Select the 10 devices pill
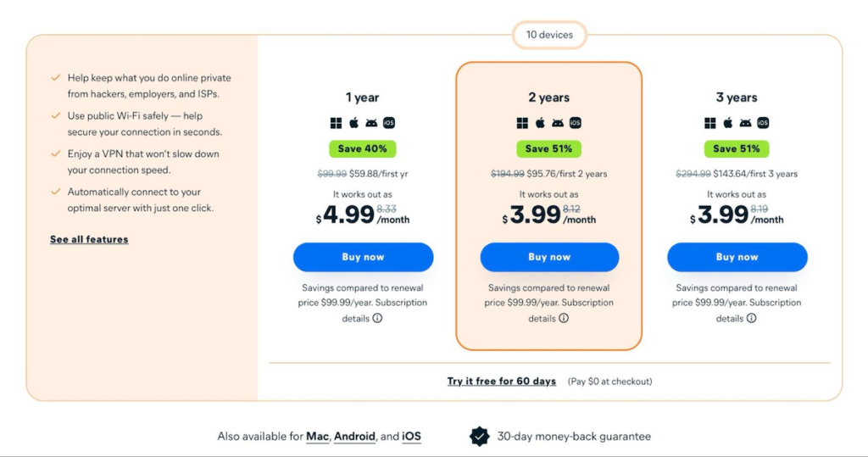The height and width of the screenshot is (457, 868). 549,35
